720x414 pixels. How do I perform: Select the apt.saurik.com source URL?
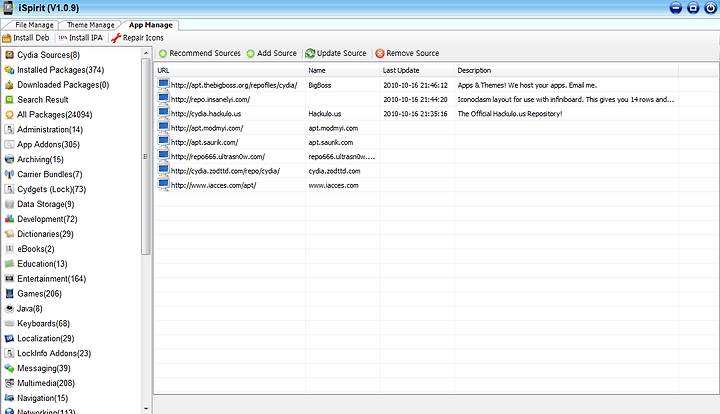pyautogui.click(x=204, y=142)
